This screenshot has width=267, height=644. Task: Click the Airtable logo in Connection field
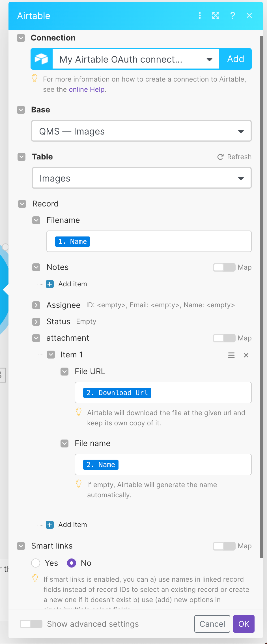point(42,59)
